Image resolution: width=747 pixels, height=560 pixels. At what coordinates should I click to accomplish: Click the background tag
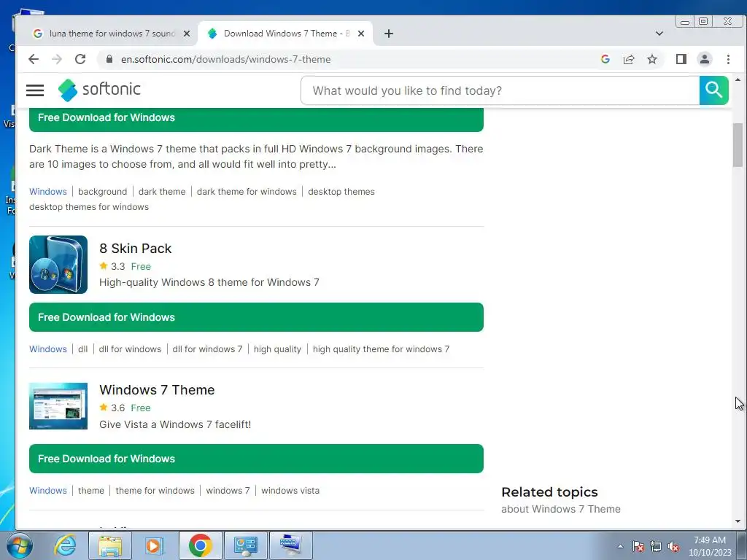pyautogui.click(x=102, y=192)
